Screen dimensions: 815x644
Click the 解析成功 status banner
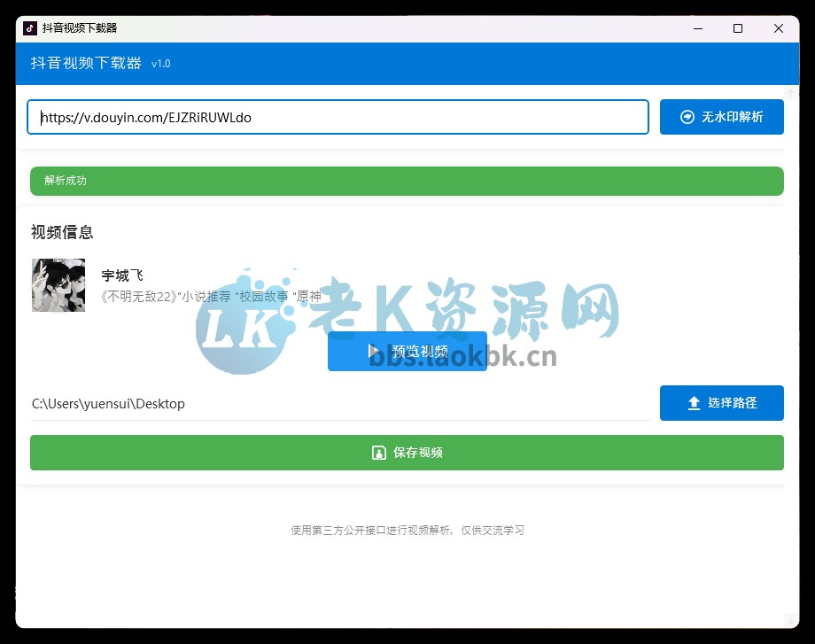pyautogui.click(x=407, y=181)
